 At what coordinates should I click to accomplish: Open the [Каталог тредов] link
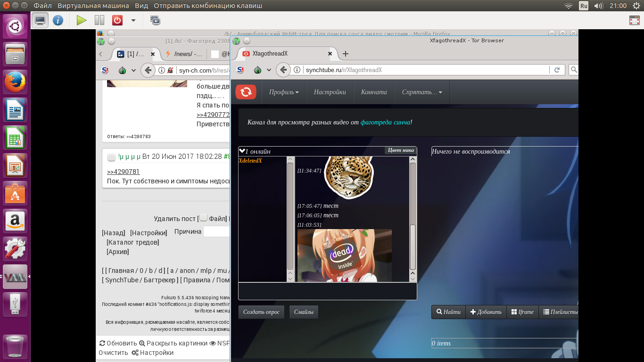[x=133, y=242]
